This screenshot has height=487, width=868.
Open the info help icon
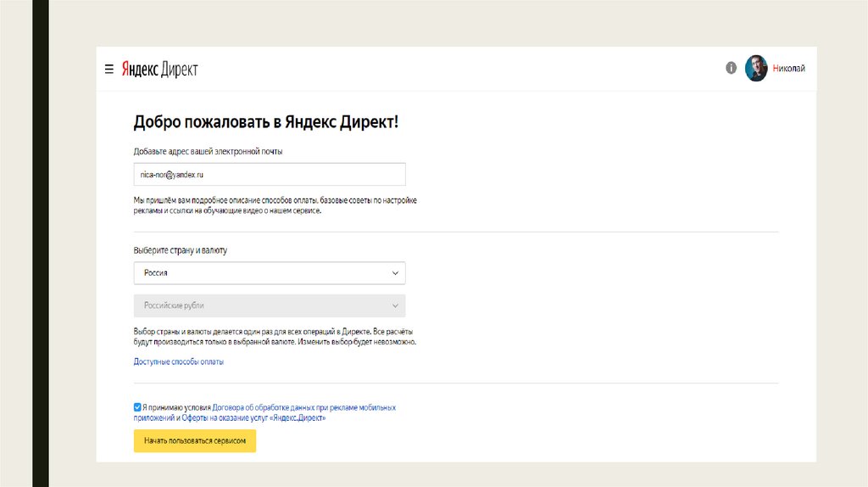click(731, 68)
